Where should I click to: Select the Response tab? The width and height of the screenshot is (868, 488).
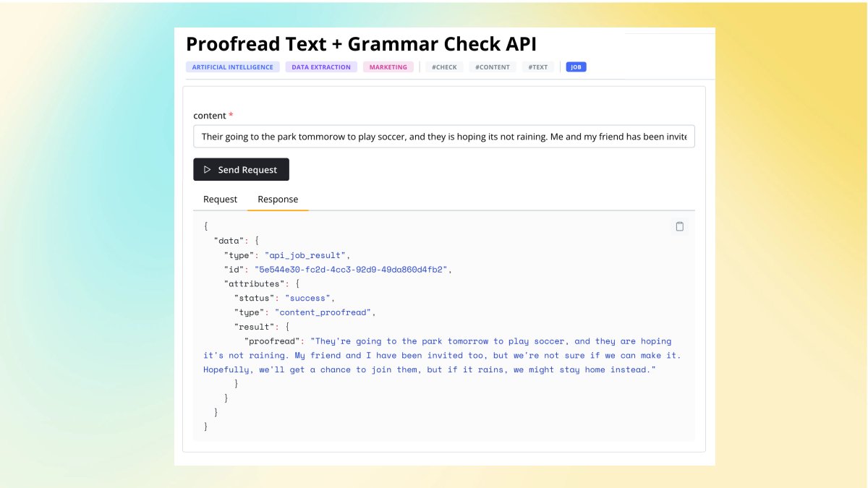(x=278, y=200)
